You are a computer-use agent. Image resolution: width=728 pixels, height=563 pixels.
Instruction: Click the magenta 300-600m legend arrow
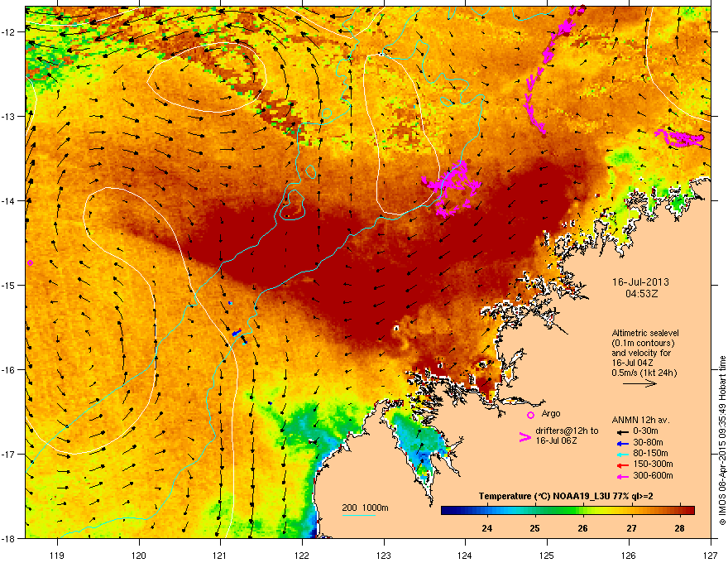[623, 476]
